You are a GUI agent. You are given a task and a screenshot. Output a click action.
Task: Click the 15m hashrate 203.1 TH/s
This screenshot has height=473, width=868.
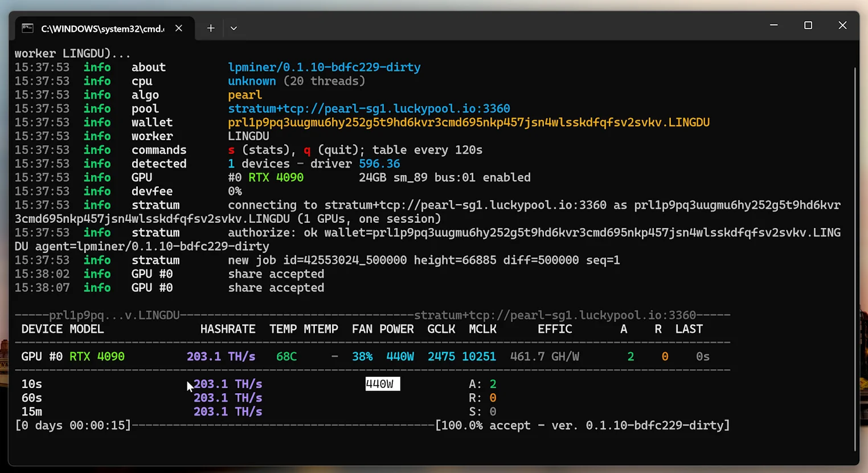tap(228, 411)
